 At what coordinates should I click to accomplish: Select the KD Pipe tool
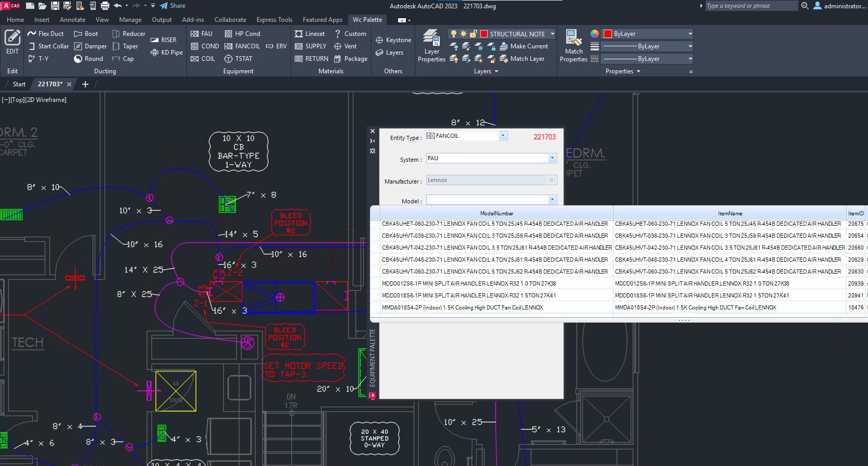click(167, 53)
